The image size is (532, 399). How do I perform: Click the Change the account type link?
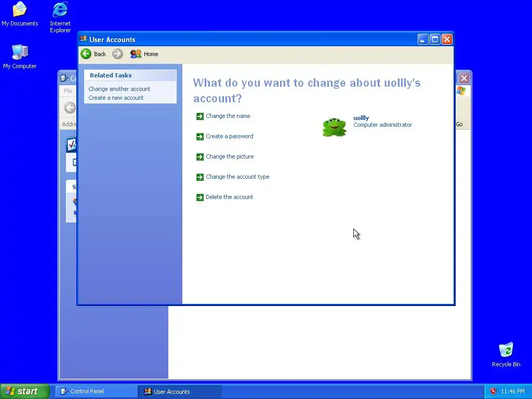click(237, 177)
